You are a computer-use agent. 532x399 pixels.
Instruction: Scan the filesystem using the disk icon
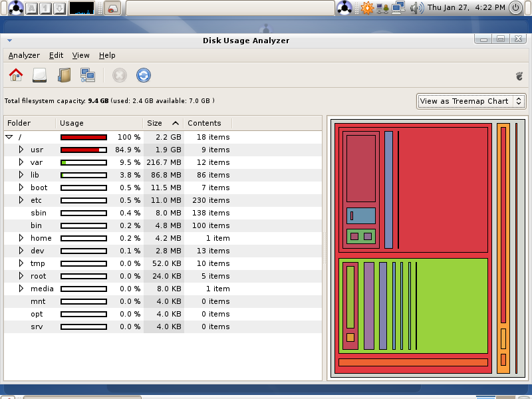39,75
